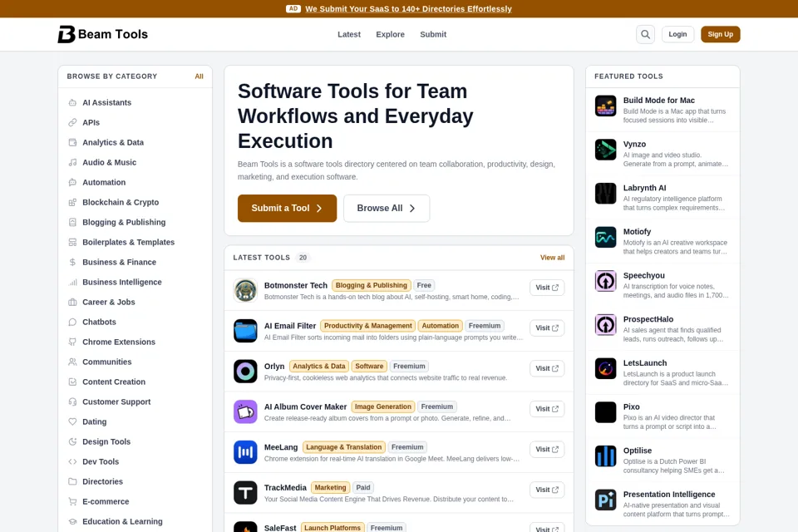
Task: Click the APIs link icon
Action: click(x=72, y=122)
